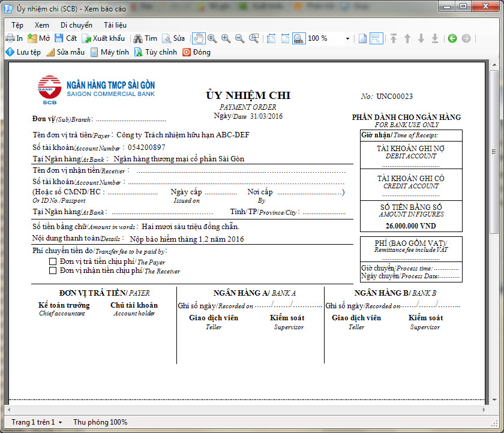Click the horizontal scrollbar left arrow
Viewport: 504px width, 433px height.
pyautogui.click(x=9, y=410)
